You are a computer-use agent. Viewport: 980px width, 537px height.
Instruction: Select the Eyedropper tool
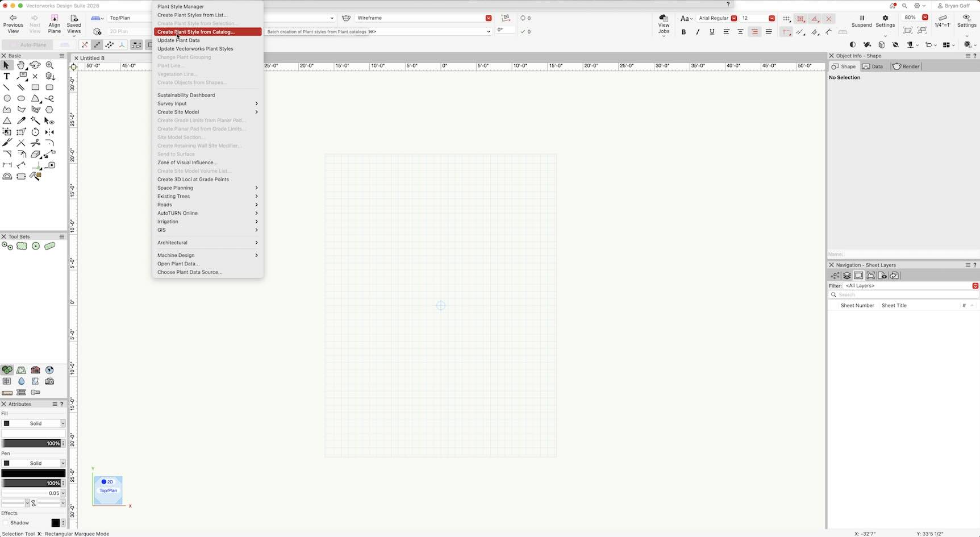(x=21, y=120)
